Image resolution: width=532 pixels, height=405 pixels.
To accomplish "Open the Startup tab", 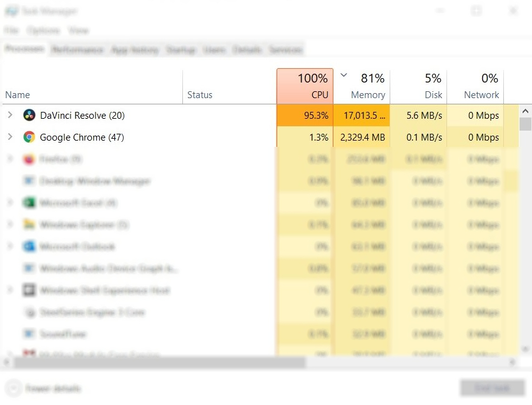I will click(x=180, y=50).
